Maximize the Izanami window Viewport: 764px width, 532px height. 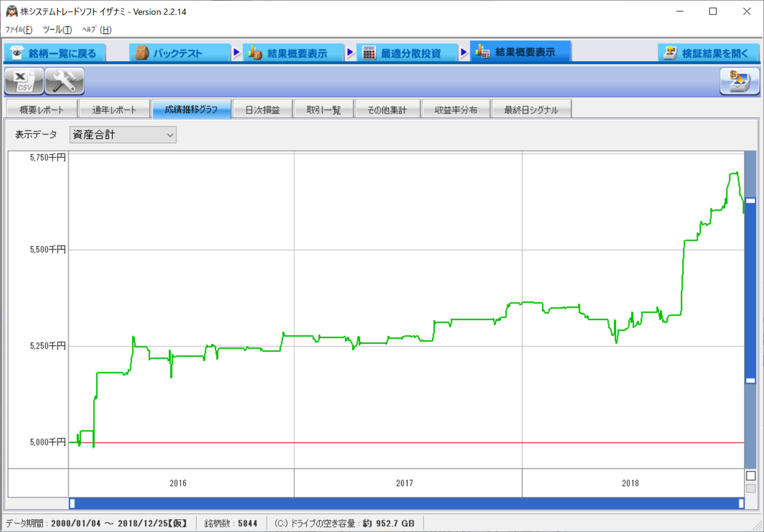(713, 11)
